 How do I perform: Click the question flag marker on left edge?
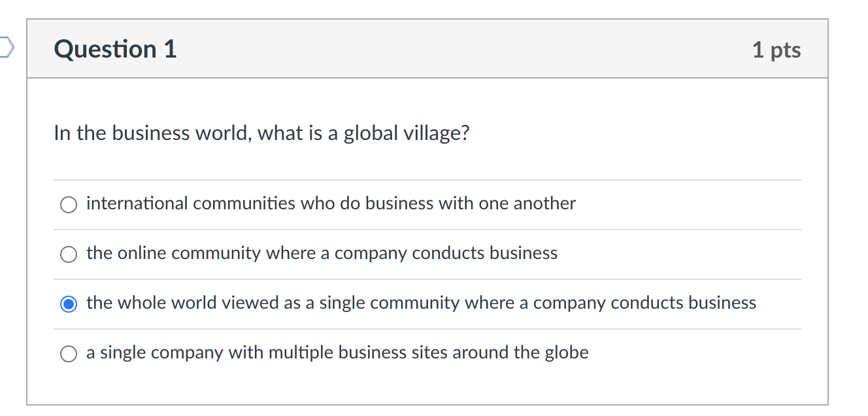tap(5, 47)
